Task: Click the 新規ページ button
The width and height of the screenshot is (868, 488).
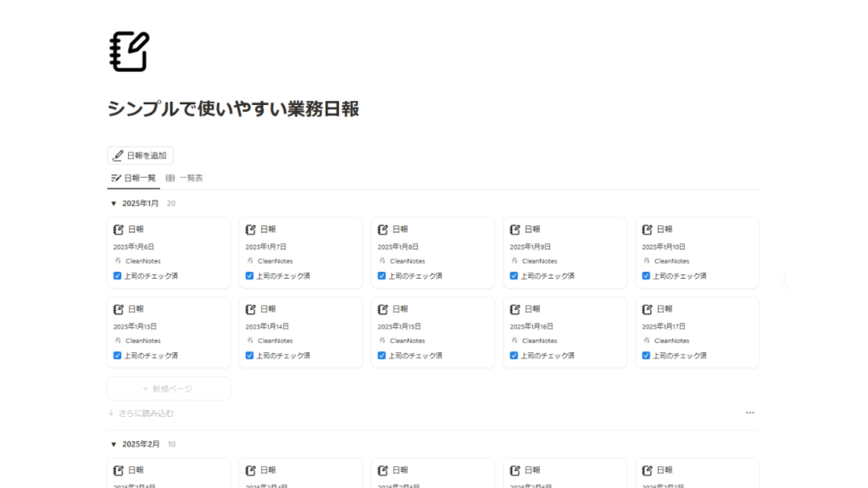Action: 169,388
